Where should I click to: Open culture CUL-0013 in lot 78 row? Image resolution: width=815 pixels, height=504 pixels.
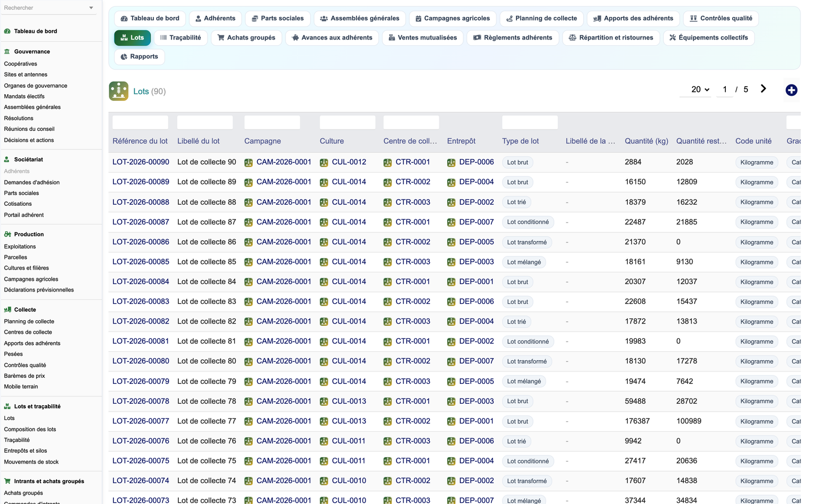pyautogui.click(x=349, y=401)
